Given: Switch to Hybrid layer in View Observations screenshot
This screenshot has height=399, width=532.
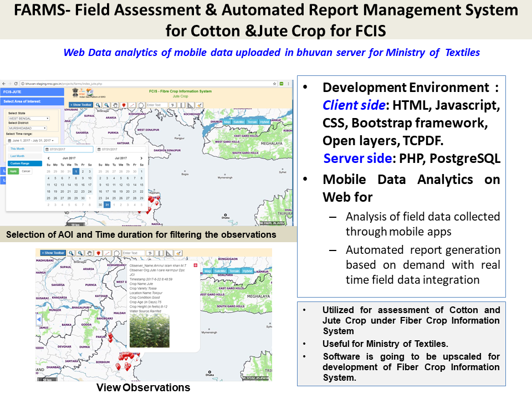Looking at the screenshot, I should (248, 271).
